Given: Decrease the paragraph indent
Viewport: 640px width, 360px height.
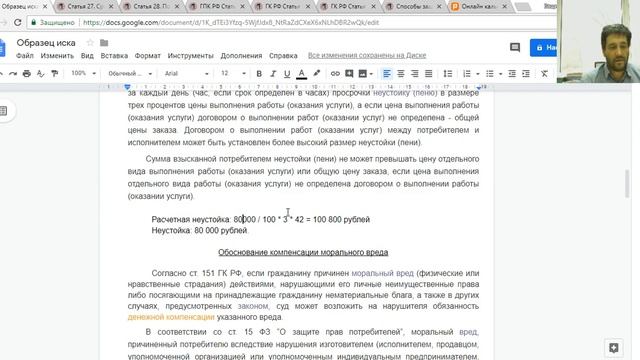Looking at the screenshot, I should 512,73.
